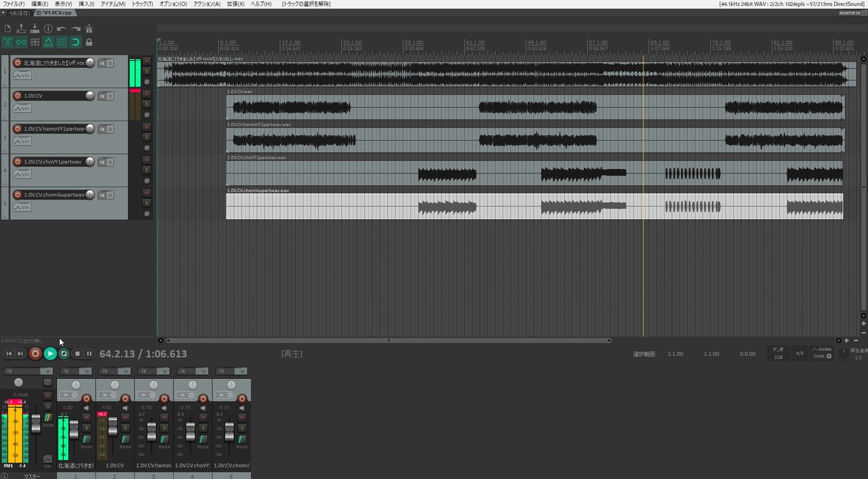This screenshot has width=868, height=479.
Task: Open input dropdown on mixer channel 4
Action: coord(184,395)
